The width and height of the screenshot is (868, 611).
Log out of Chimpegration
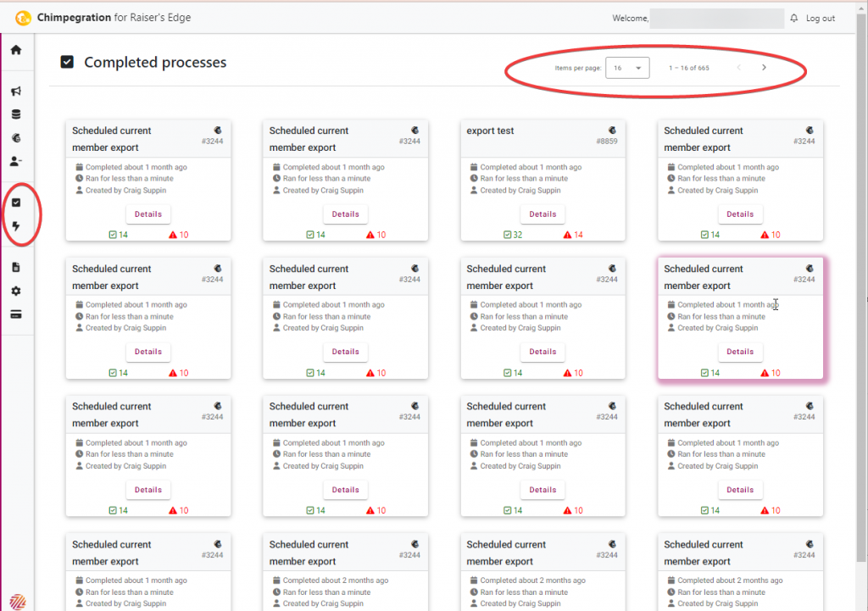click(821, 19)
